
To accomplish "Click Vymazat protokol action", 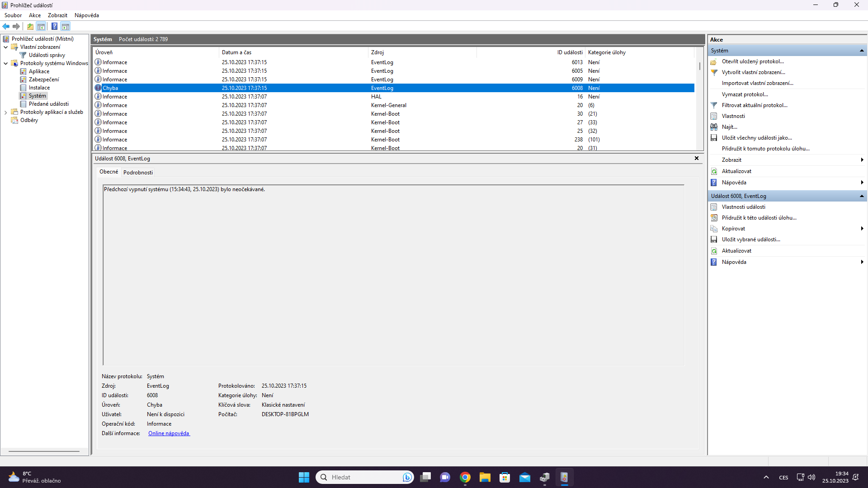I will 745,94.
